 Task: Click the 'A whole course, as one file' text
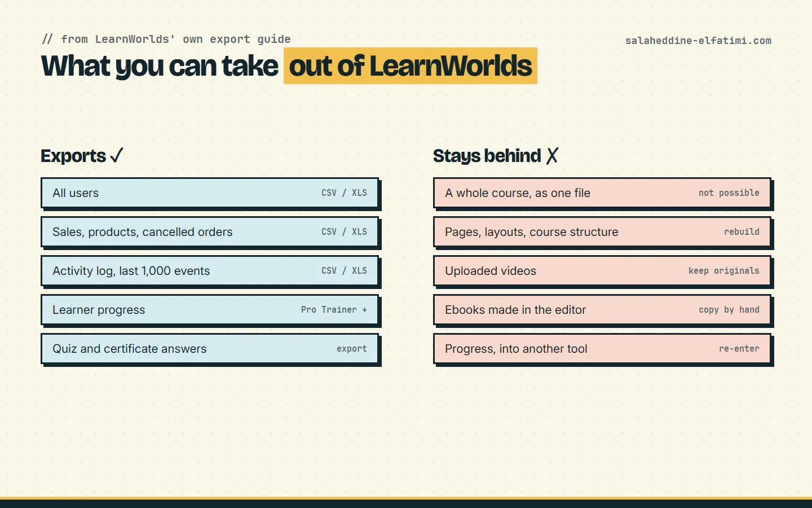coord(518,193)
